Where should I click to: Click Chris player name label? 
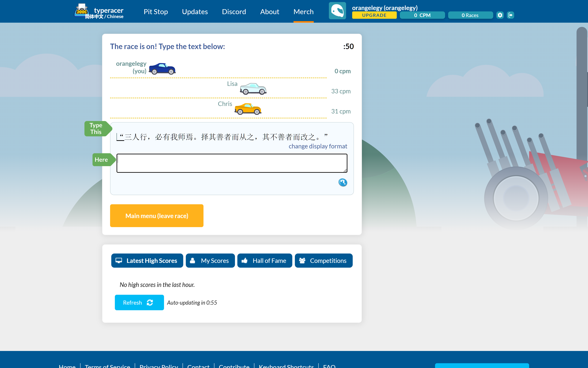coord(225,104)
